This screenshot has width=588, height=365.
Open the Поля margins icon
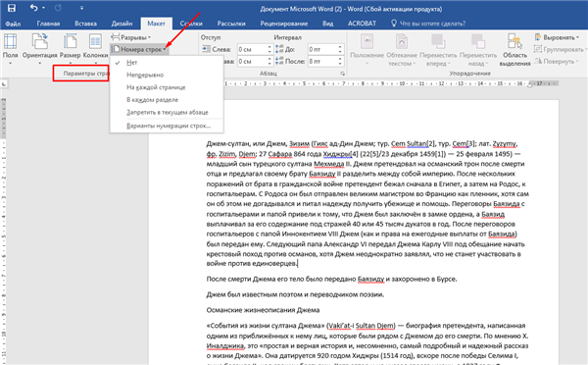(10, 41)
